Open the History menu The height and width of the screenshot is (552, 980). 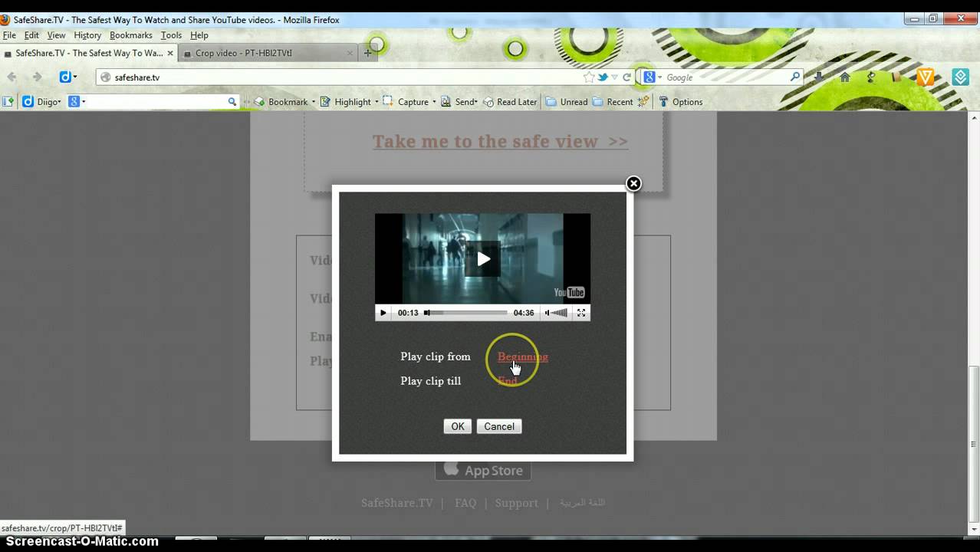coord(87,35)
